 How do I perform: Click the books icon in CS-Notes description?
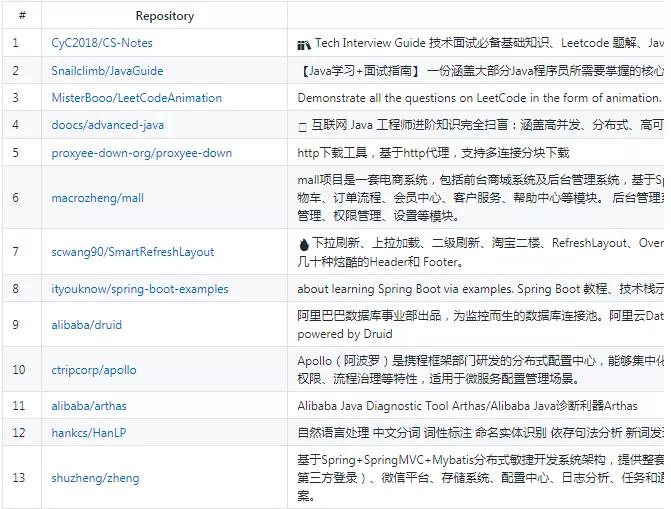(304, 44)
